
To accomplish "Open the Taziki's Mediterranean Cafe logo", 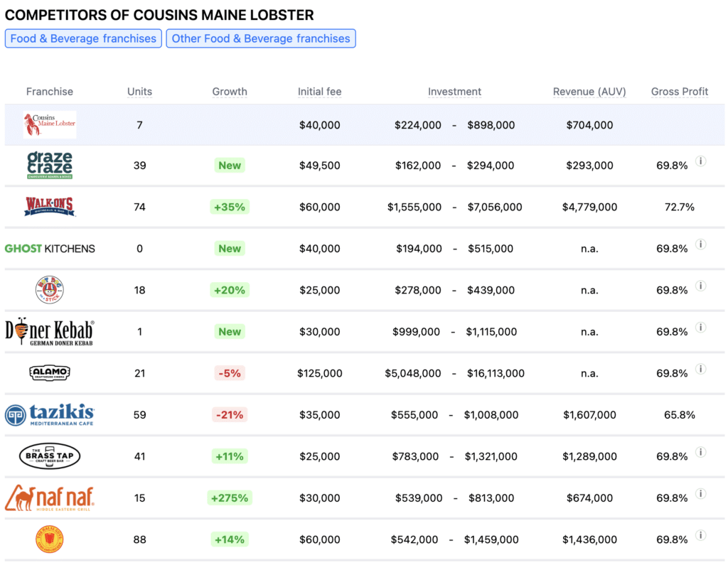I will [50, 414].
